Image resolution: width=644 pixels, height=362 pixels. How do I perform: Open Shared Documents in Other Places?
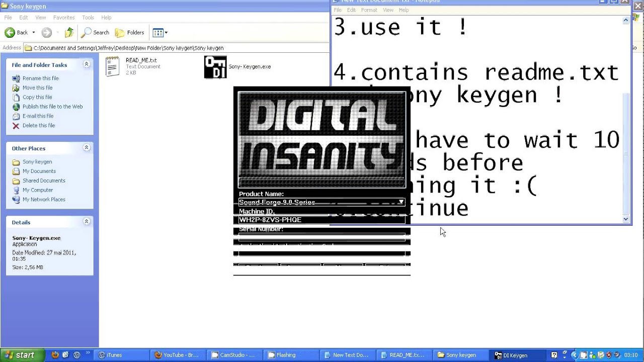[44, 180]
